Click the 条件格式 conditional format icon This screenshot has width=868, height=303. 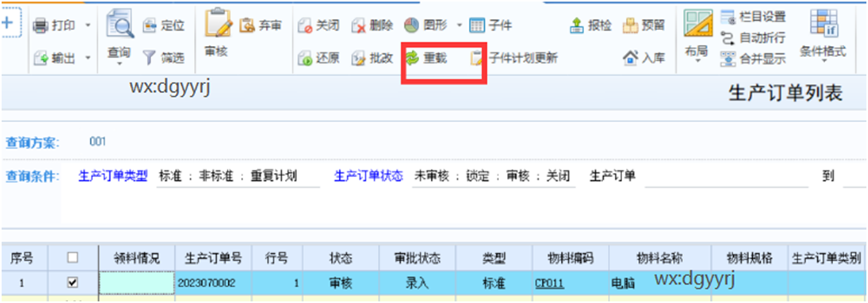click(824, 23)
